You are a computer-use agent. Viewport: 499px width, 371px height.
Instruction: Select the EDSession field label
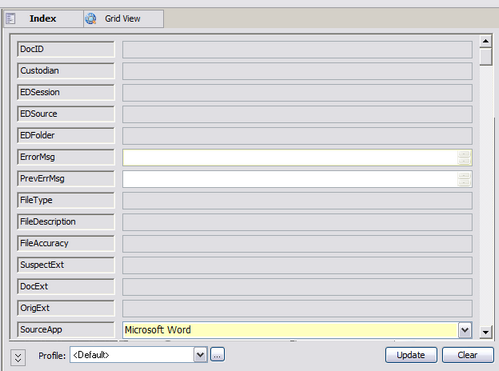coord(66,92)
